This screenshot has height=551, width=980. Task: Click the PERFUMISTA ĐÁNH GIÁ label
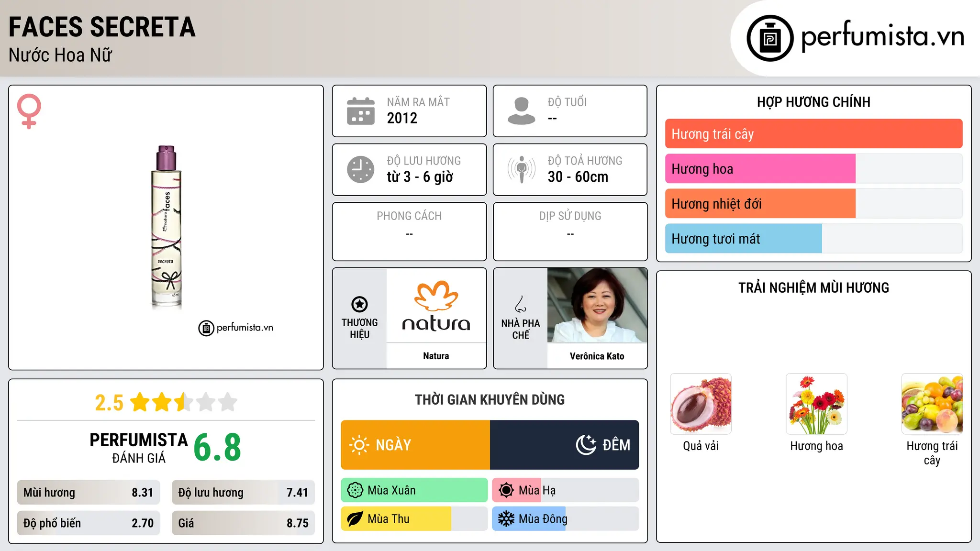pos(139,448)
